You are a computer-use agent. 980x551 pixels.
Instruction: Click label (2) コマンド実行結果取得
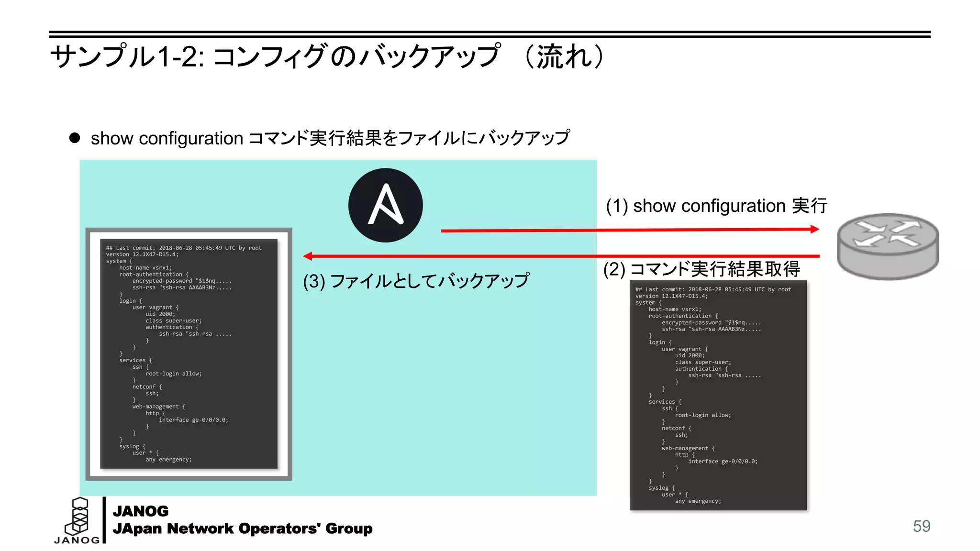point(702,269)
